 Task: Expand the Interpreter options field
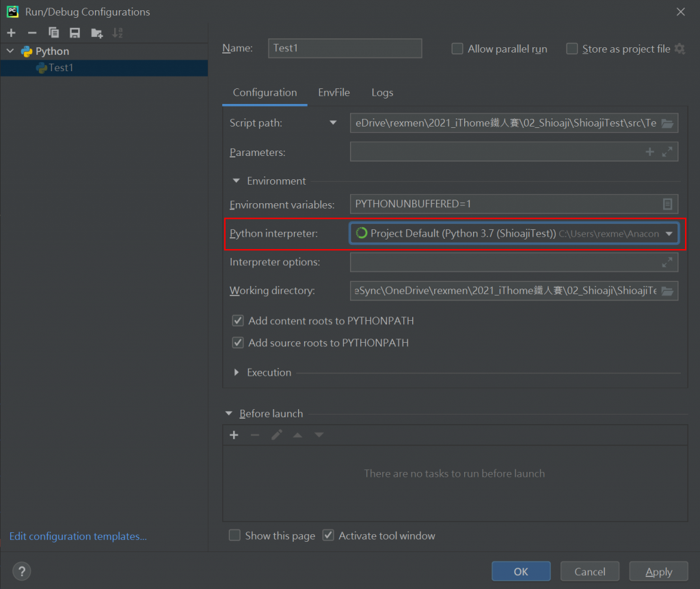point(667,262)
